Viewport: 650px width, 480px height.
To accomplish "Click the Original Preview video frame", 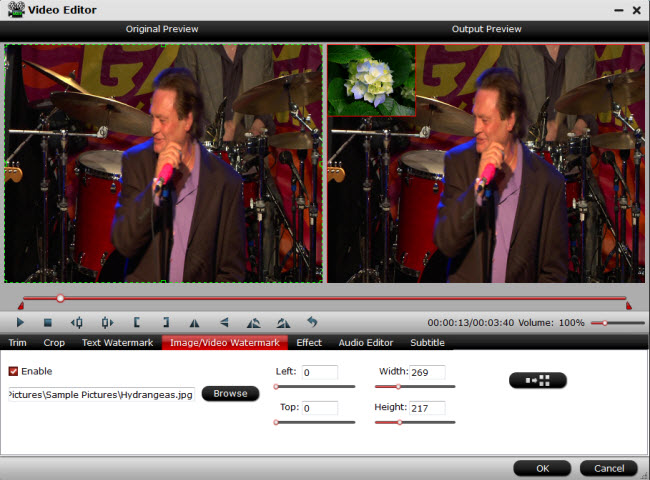I will (163, 164).
